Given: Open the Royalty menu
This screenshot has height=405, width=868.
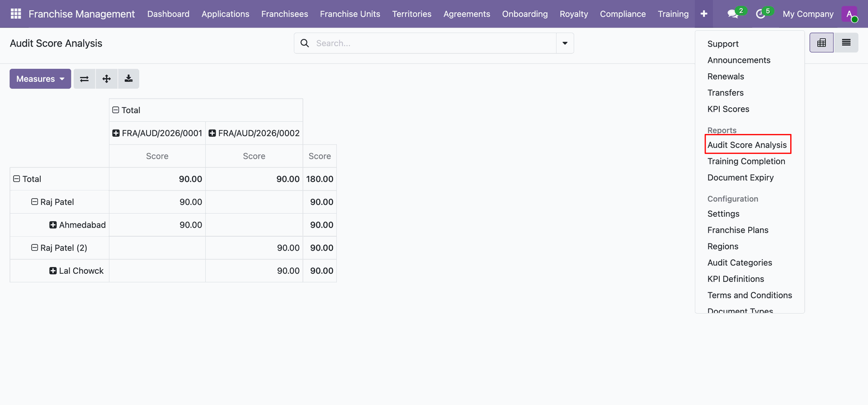Looking at the screenshot, I should (x=574, y=14).
